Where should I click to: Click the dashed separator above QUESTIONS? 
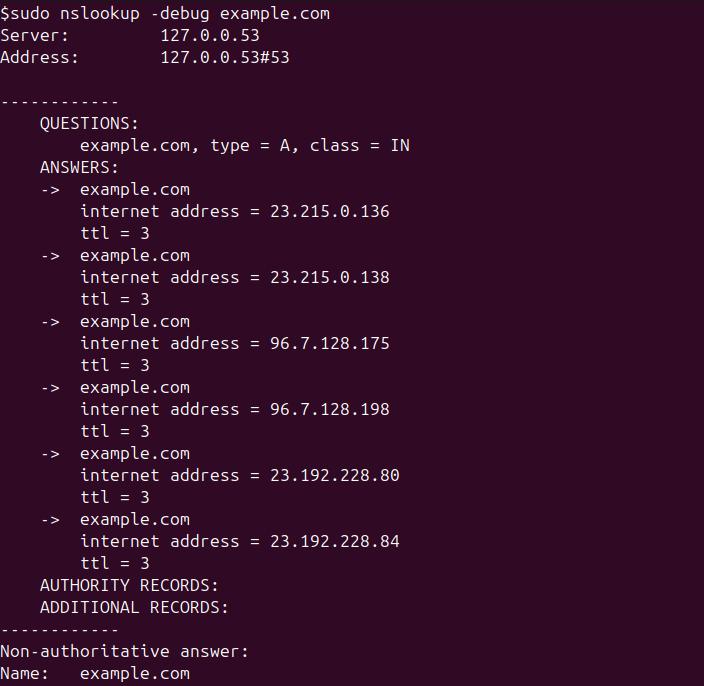coord(59,102)
